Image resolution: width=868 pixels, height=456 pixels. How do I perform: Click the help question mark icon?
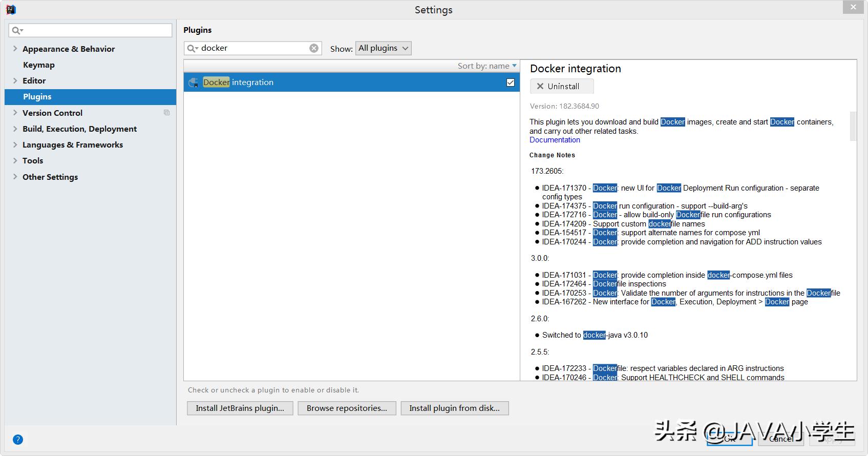pos(17,440)
